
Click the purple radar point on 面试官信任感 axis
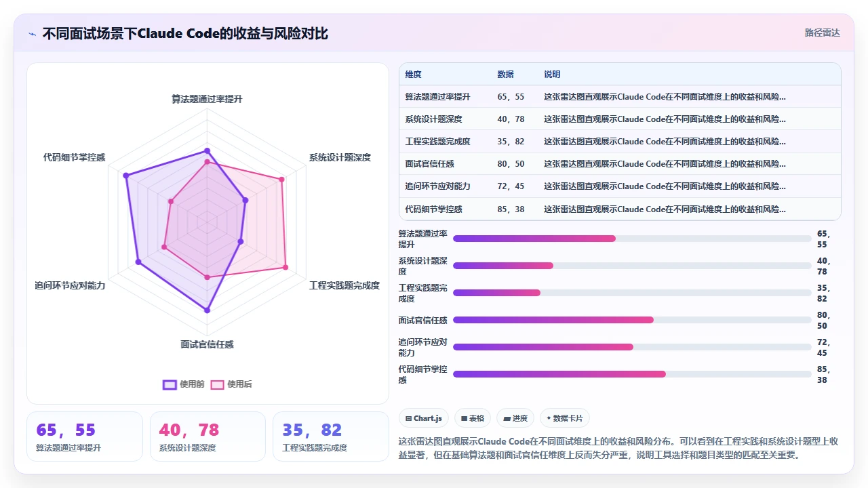coord(207,310)
